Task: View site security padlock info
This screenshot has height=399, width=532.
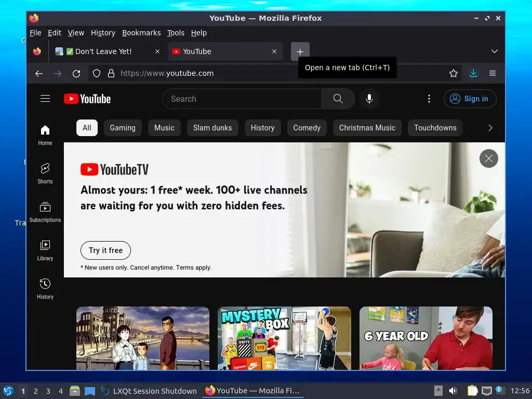Action: (x=111, y=73)
